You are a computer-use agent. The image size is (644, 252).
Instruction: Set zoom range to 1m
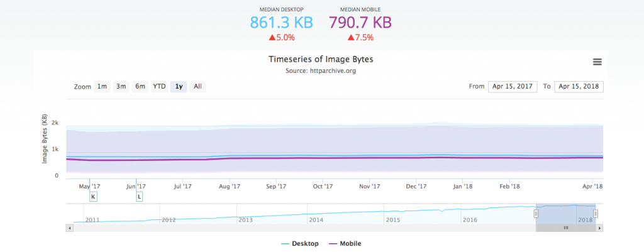[x=102, y=87]
